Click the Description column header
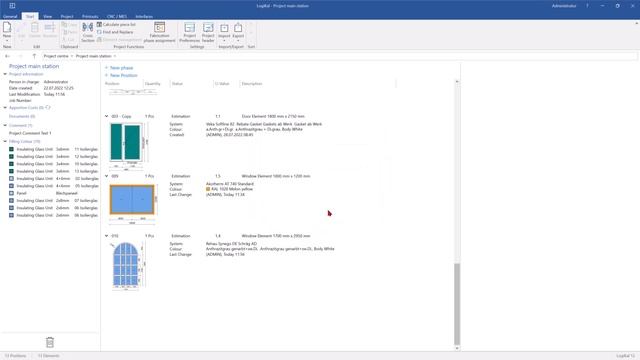Image resolution: width=640 pixels, height=360 pixels. coord(252,84)
